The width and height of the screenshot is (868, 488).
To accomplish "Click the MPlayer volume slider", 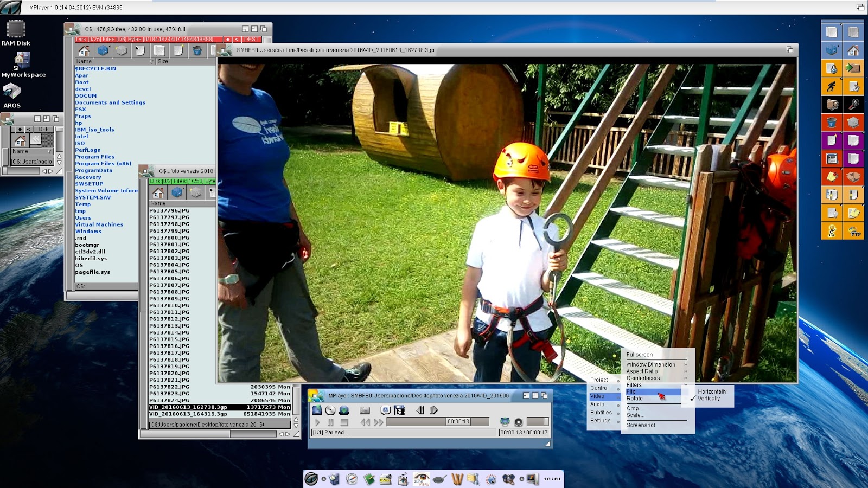I will (x=538, y=422).
